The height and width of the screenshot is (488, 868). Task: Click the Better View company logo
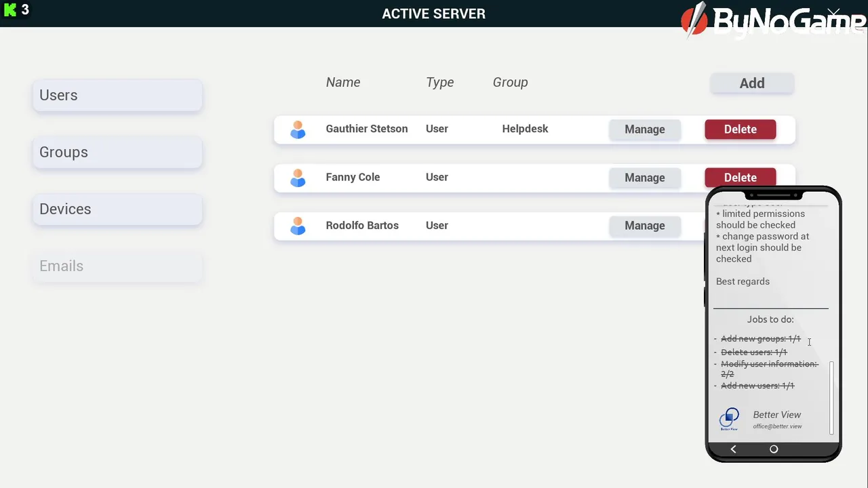click(x=729, y=419)
